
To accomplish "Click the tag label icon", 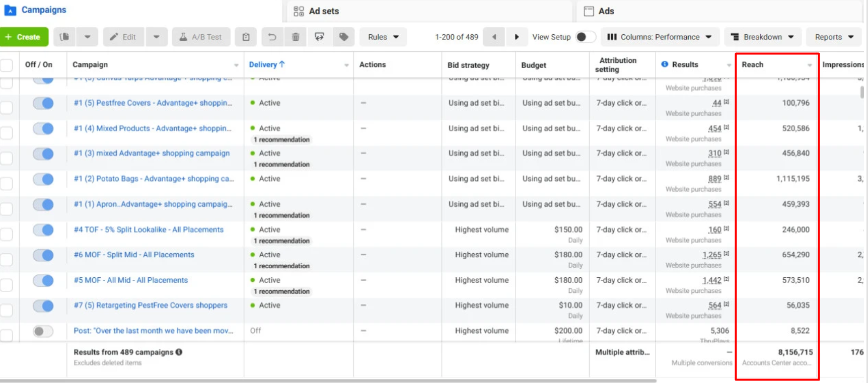I will point(344,37).
